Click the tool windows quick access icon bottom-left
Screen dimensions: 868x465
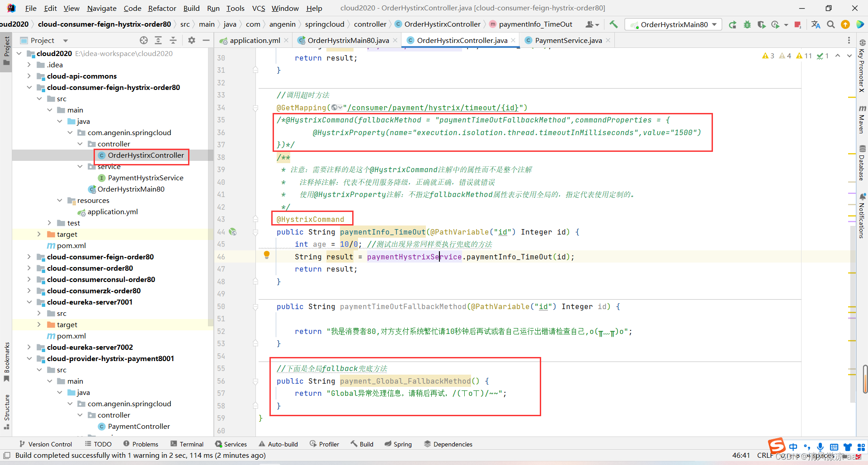(7, 455)
